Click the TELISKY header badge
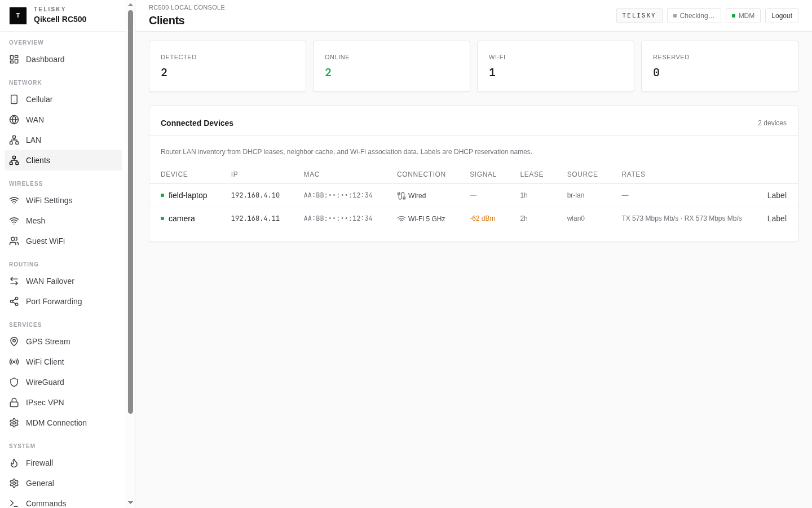The width and height of the screenshot is (812, 508). point(639,16)
